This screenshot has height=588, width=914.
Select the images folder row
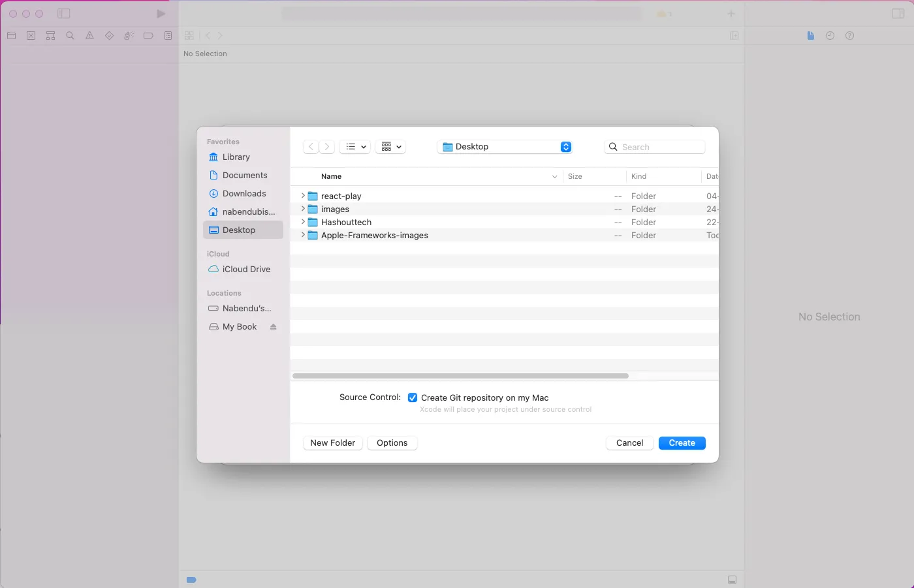point(504,209)
